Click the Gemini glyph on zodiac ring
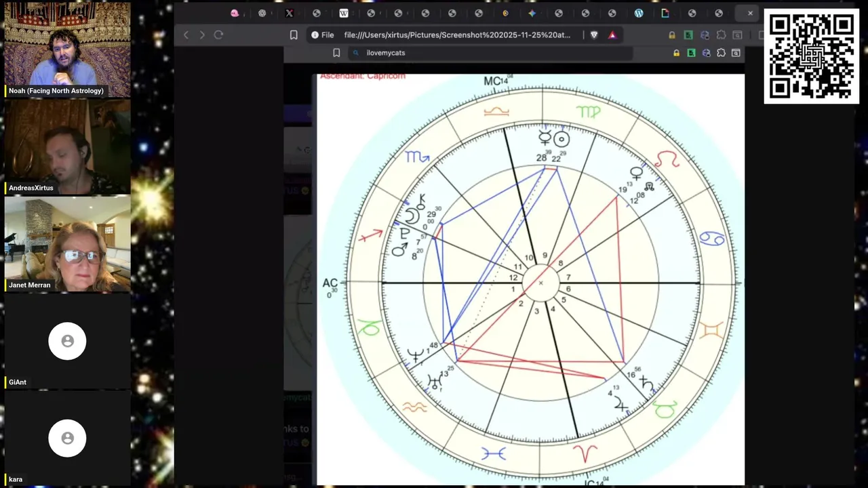The height and width of the screenshot is (488, 868). pyautogui.click(x=711, y=330)
